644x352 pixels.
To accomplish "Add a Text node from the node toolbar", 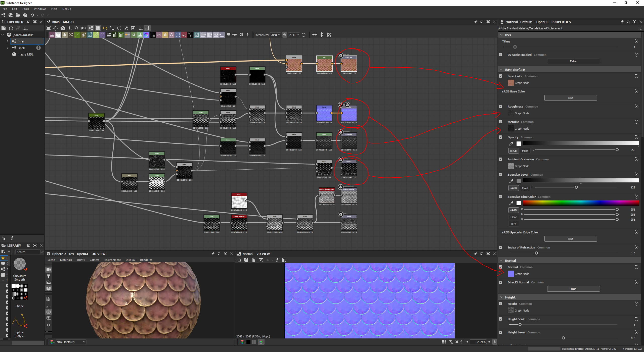I will tap(172, 35).
